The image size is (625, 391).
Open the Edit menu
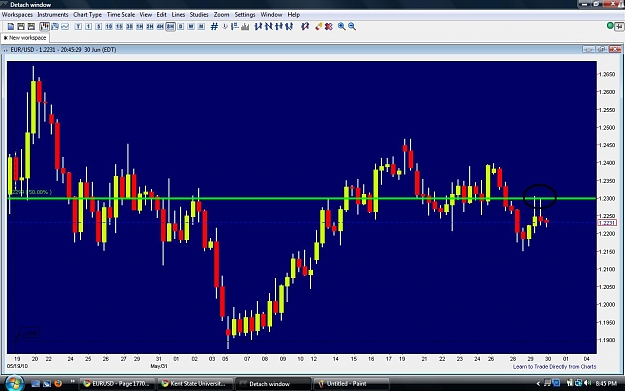pos(161,15)
